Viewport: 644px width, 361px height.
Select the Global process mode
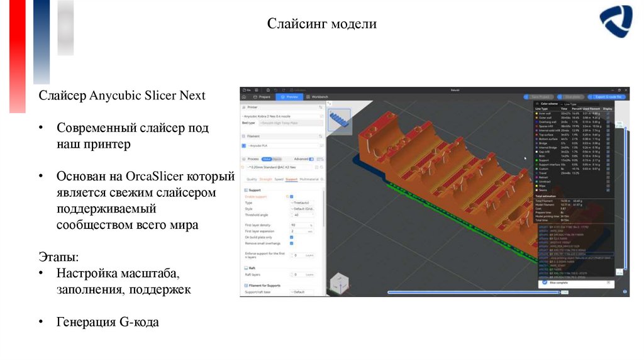pos(267,159)
